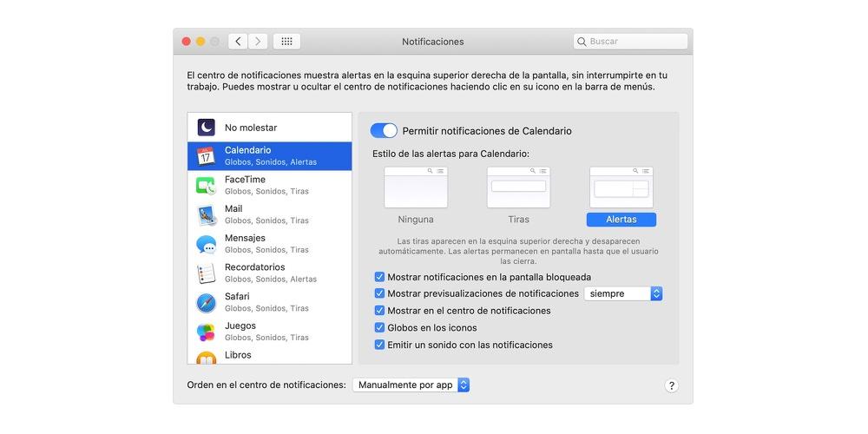Click the FaceTime app icon
868x434 pixels.
206,186
